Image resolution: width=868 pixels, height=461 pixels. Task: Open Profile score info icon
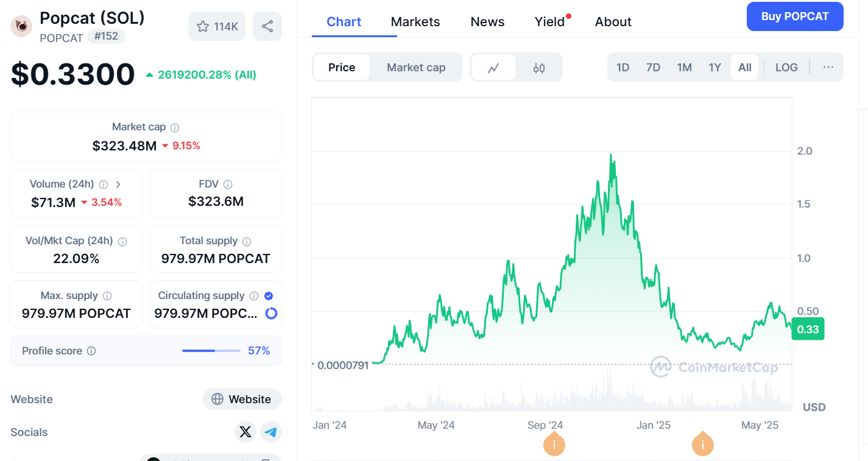point(91,351)
